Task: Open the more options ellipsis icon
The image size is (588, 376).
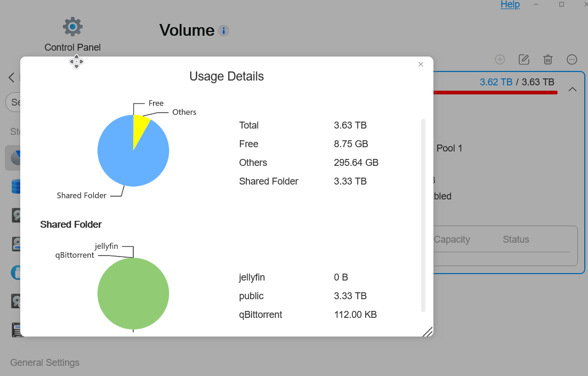Action: [x=572, y=59]
